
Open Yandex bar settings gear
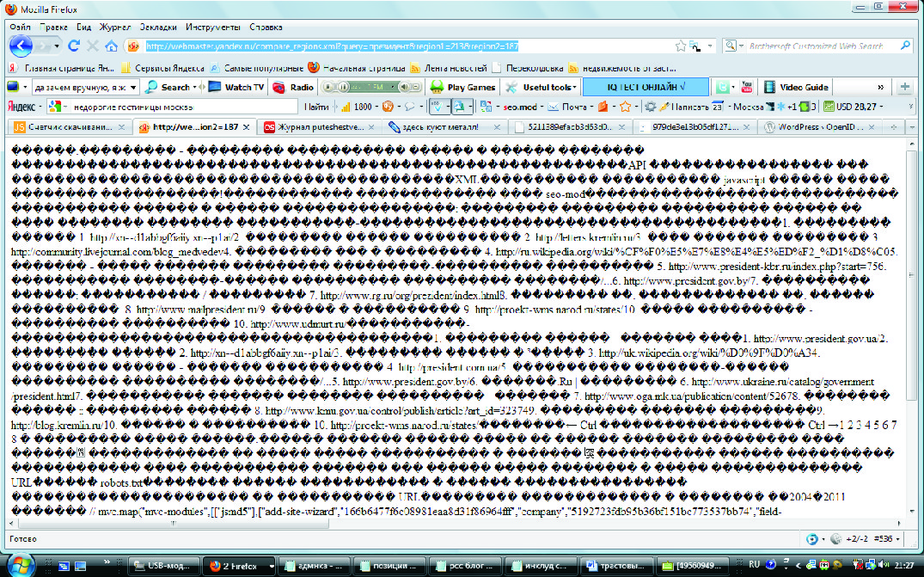click(x=650, y=107)
